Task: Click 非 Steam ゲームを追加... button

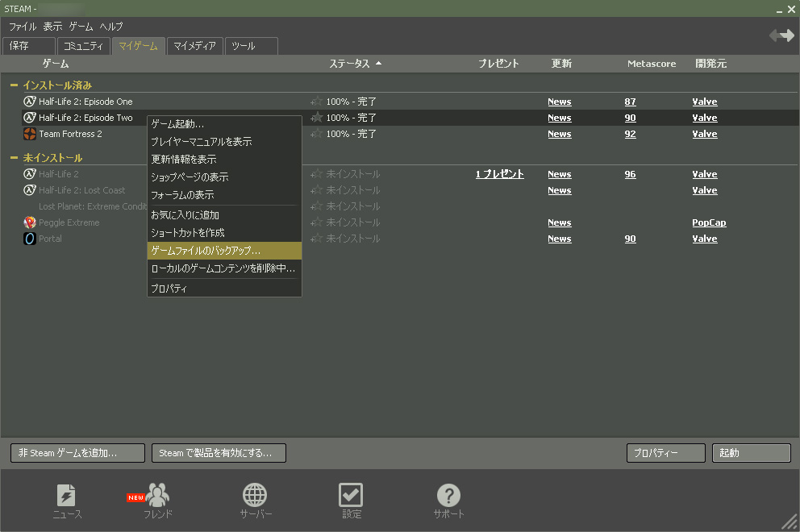Action: (x=77, y=453)
